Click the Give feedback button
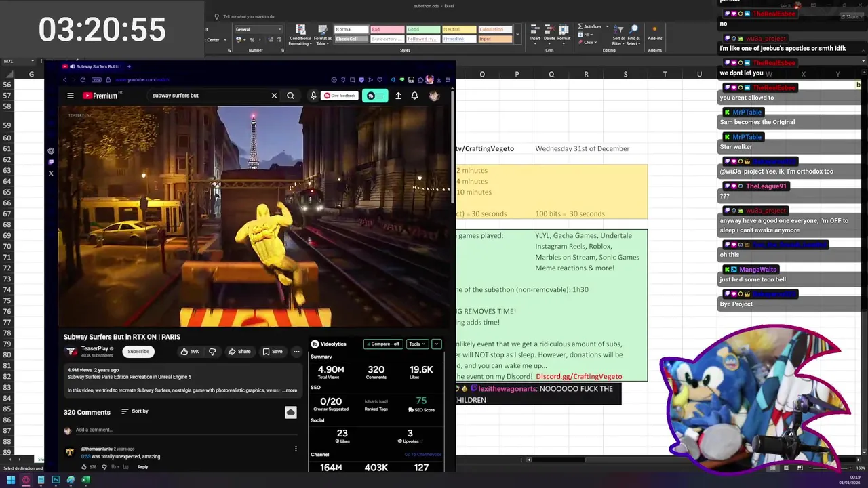 tap(340, 96)
